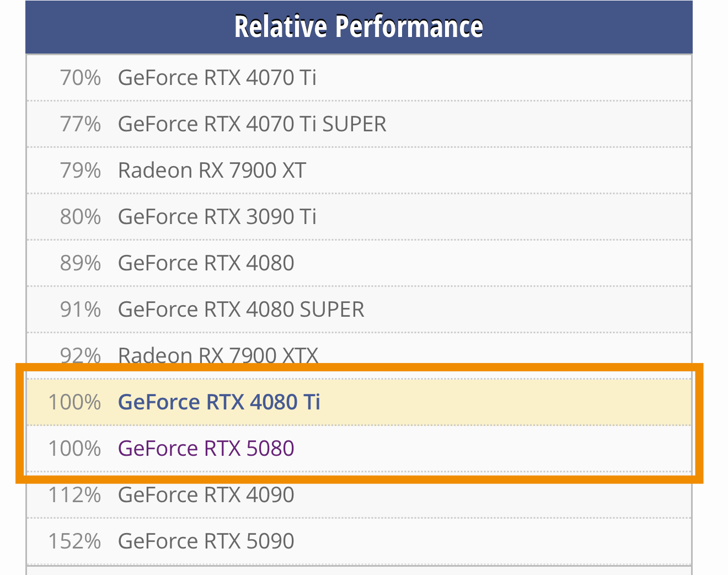This screenshot has height=575, width=728.
Task: Open the GeForce RTX 3090 Ti link
Action: click(x=217, y=217)
